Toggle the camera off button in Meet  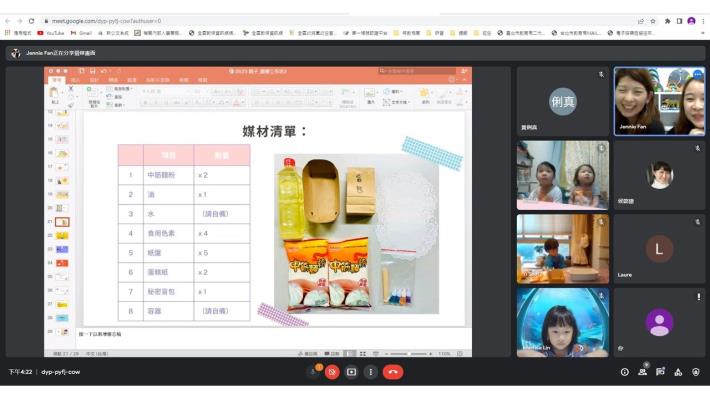(x=332, y=372)
